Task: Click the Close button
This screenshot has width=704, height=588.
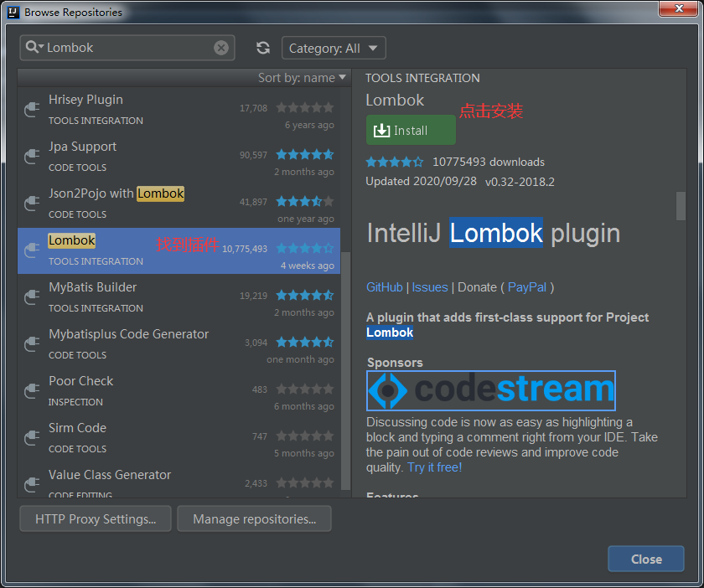Action: tap(646, 559)
